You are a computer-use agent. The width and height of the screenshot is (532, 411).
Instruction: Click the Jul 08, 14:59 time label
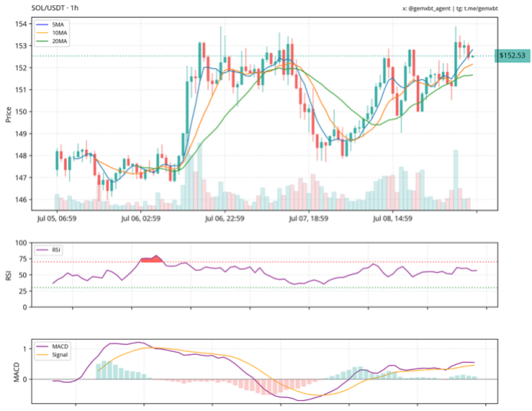(392, 219)
